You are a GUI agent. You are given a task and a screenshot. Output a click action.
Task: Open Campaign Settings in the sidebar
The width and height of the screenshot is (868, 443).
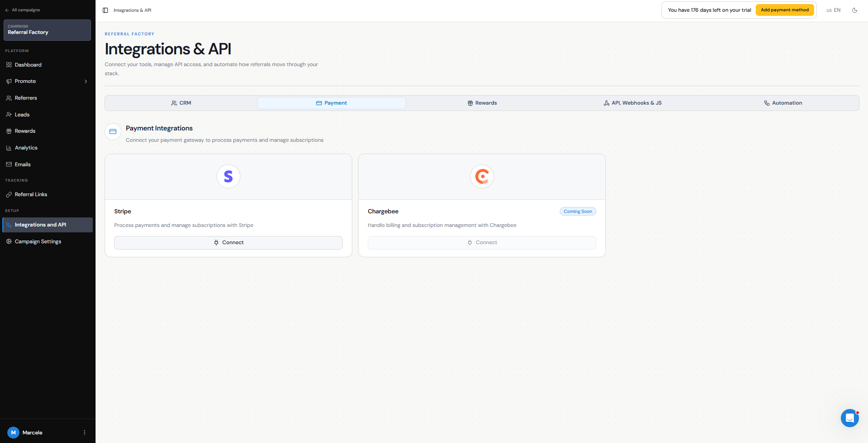48,241
